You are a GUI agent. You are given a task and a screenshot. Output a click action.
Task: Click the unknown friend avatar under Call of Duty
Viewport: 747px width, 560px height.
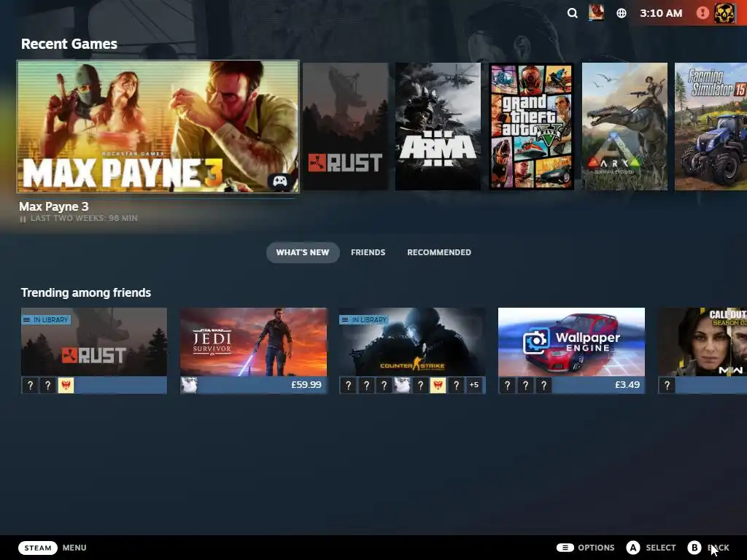coord(667,385)
